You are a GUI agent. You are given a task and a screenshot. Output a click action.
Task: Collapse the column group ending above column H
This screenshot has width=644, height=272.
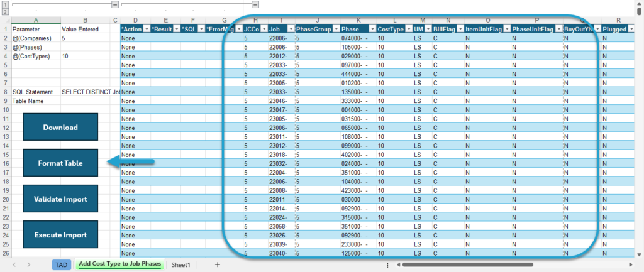tap(255, 4)
